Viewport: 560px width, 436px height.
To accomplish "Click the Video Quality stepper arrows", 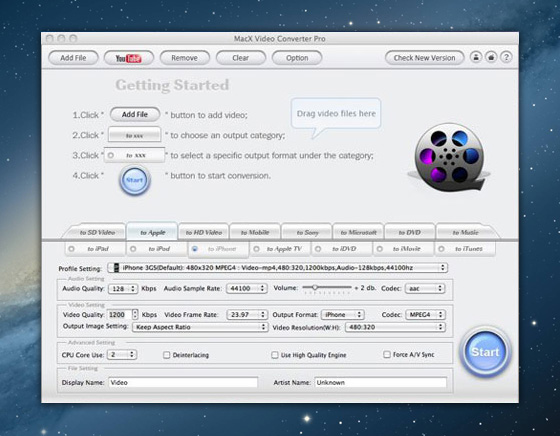I will [x=135, y=315].
